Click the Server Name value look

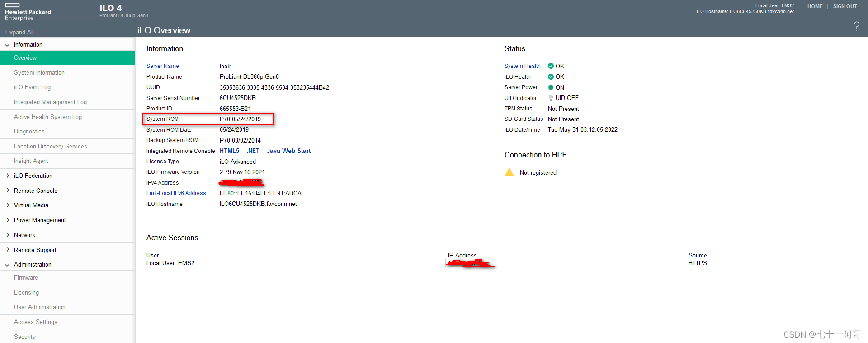click(x=225, y=66)
